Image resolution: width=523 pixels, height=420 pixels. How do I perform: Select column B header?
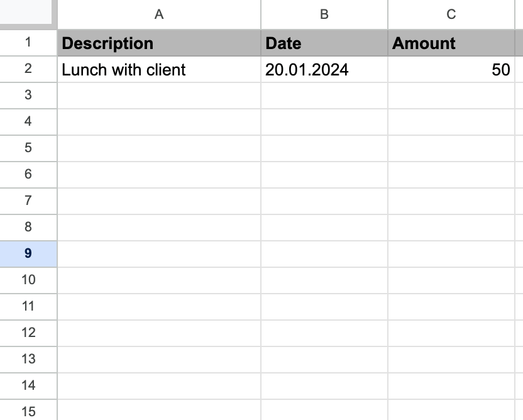coord(324,14)
